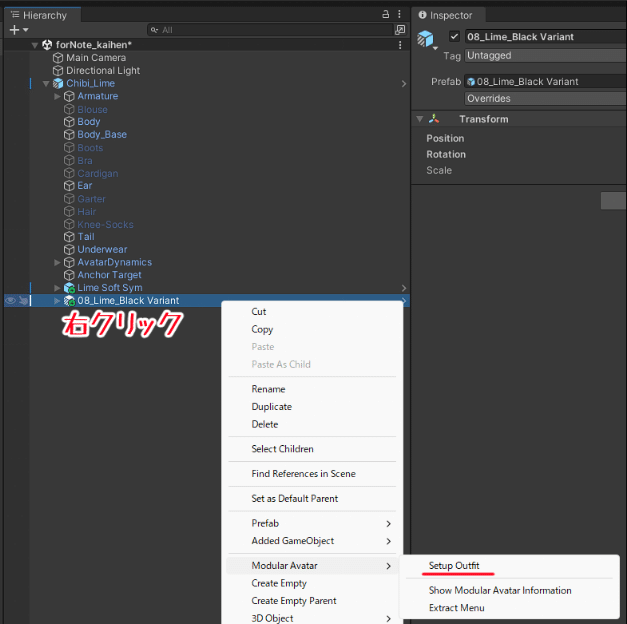
Task: Click the create plus button in Hierarchy
Action: (x=14, y=30)
